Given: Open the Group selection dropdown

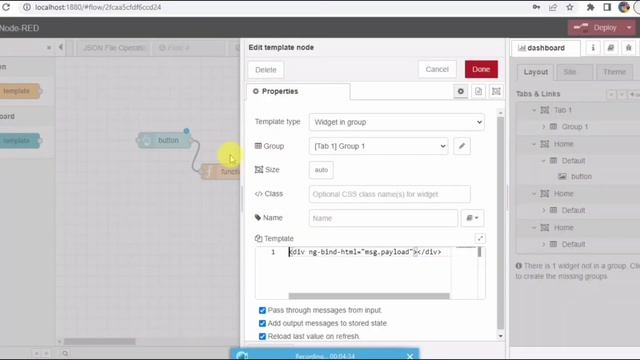Looking at the screenshot, I should pyautogui.click(x=378, y=146).
